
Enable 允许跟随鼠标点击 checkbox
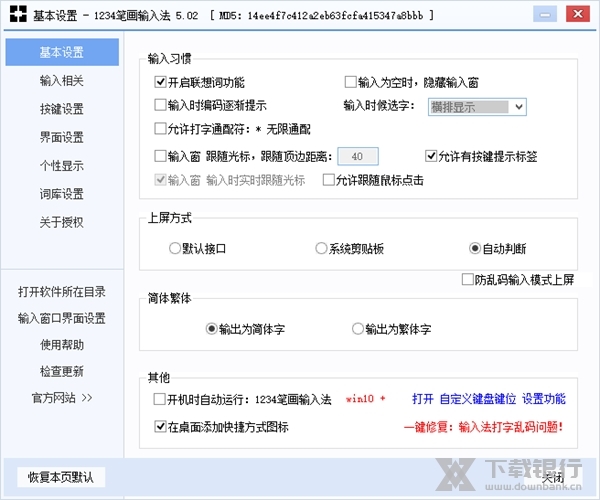tap(329, 180)
